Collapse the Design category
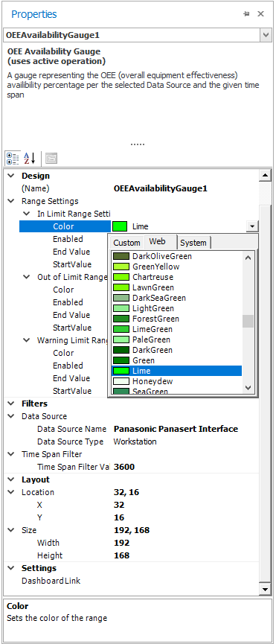This screenshot has width=276, height=644. click(x=10, y=176)
